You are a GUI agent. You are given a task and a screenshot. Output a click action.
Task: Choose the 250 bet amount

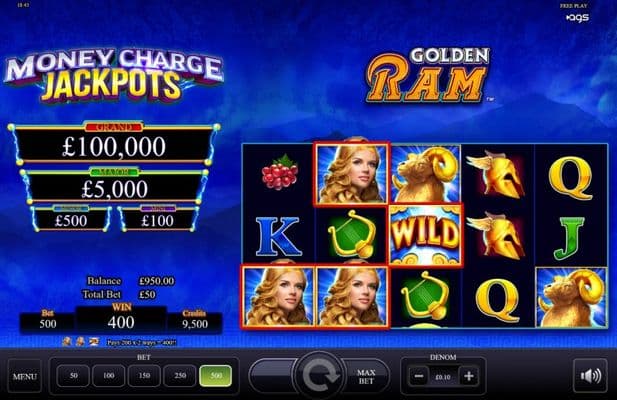(x=180, y=376)
